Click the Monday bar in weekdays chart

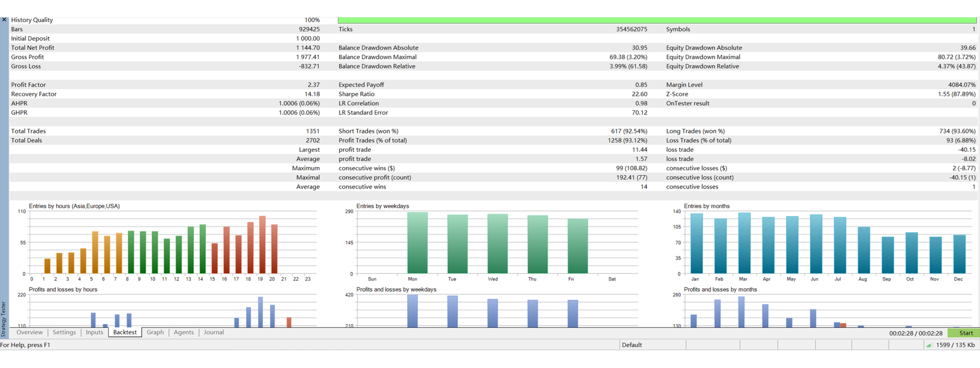click(x=418, y=243)
